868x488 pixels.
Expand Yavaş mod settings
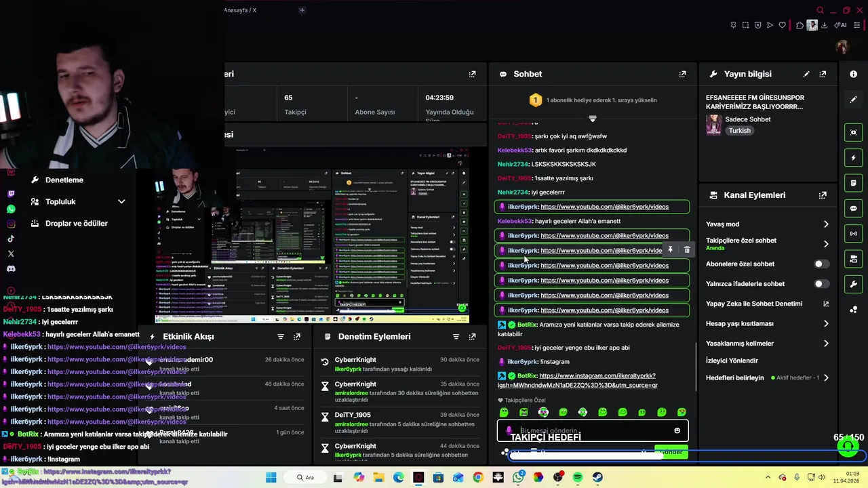coord(826,224)
